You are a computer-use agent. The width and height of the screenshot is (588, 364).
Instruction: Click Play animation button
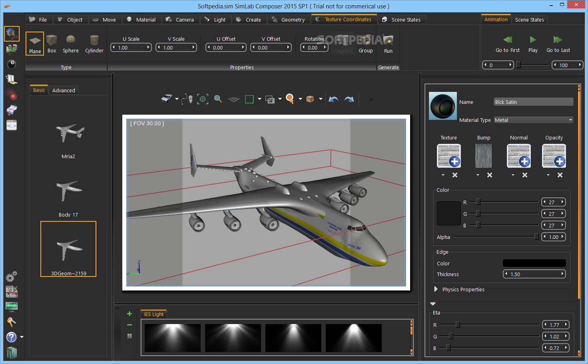pyautogui.click(x=533, y=44)
